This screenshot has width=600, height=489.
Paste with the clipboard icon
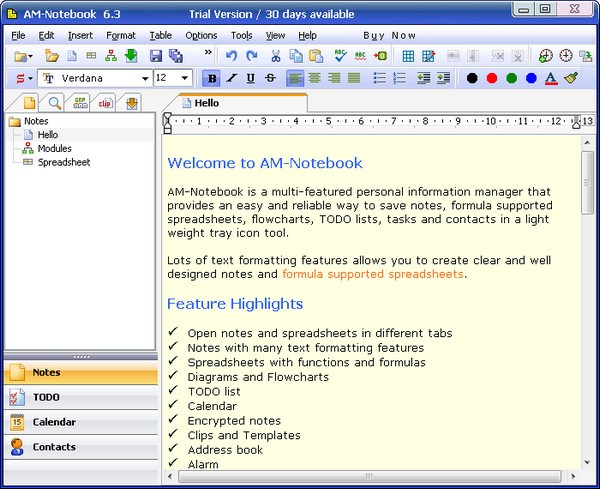[316, 56]
